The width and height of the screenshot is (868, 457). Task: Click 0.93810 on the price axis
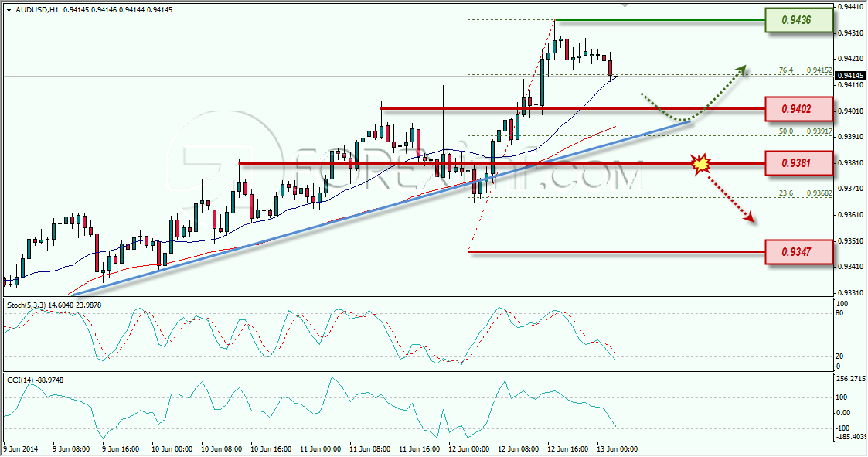click(851, 163)
